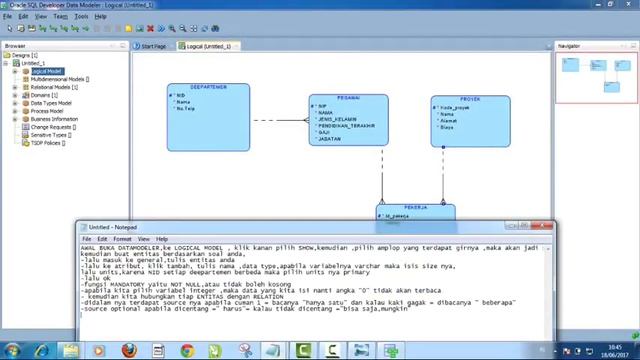Open the Windows Start button

12,351
